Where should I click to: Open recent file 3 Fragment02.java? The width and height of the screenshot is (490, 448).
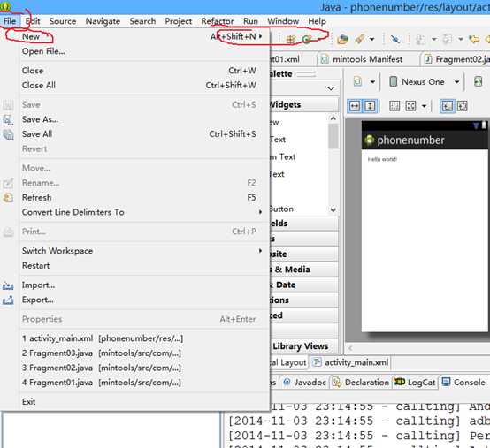pos(145,368)
